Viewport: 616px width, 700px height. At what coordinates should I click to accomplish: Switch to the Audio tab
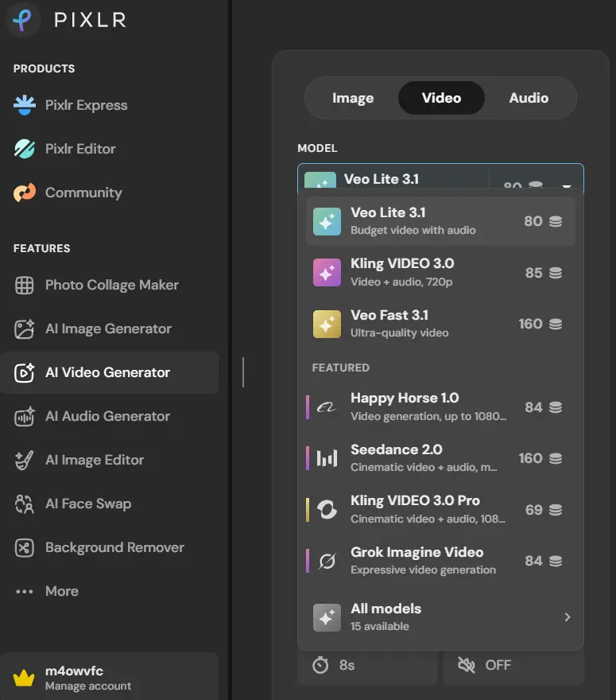click(x=529, y=98)
